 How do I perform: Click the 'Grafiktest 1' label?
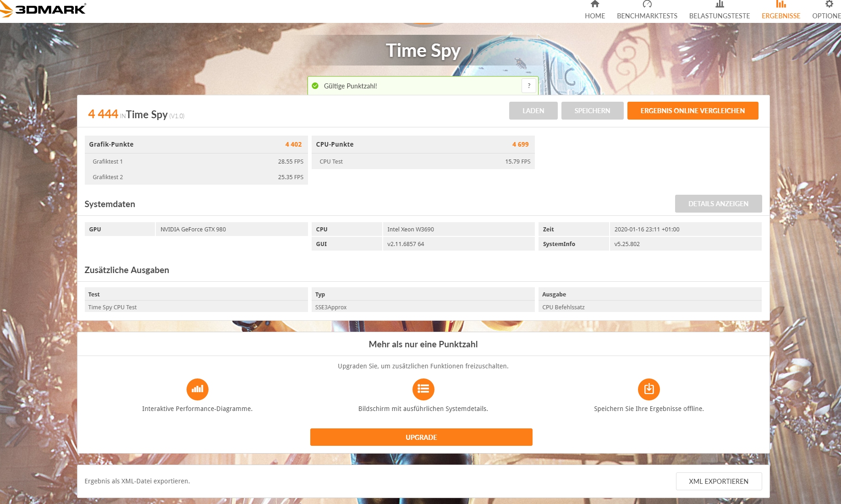[x=108, y=162]
